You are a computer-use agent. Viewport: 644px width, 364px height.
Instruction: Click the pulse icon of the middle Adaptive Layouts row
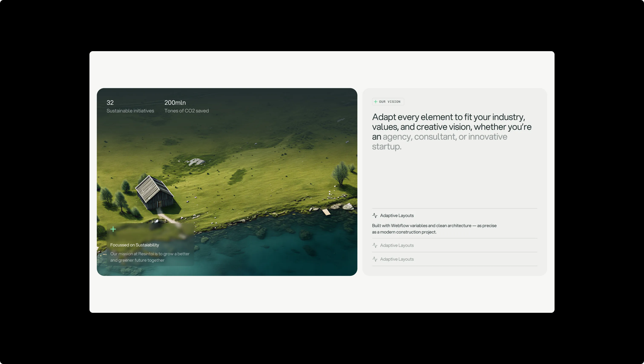[375, 246]
